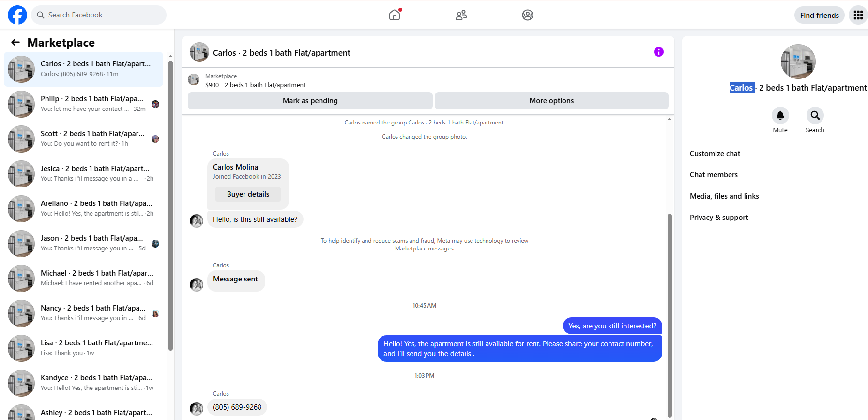
Task: Click the 'Marketplace' sidebar heading
Action: pos(61,43)
